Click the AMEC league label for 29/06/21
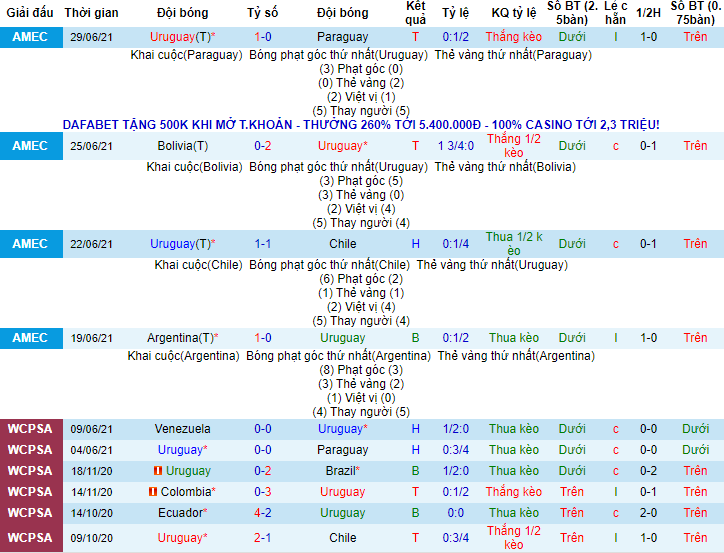724x553 pixels. (30, 37)
